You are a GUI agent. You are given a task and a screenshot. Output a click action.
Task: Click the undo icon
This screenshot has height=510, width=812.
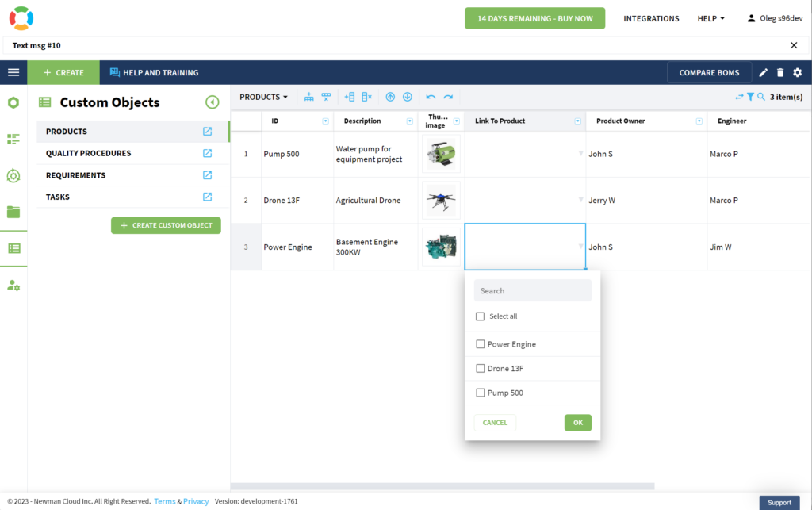click(431, 97)
